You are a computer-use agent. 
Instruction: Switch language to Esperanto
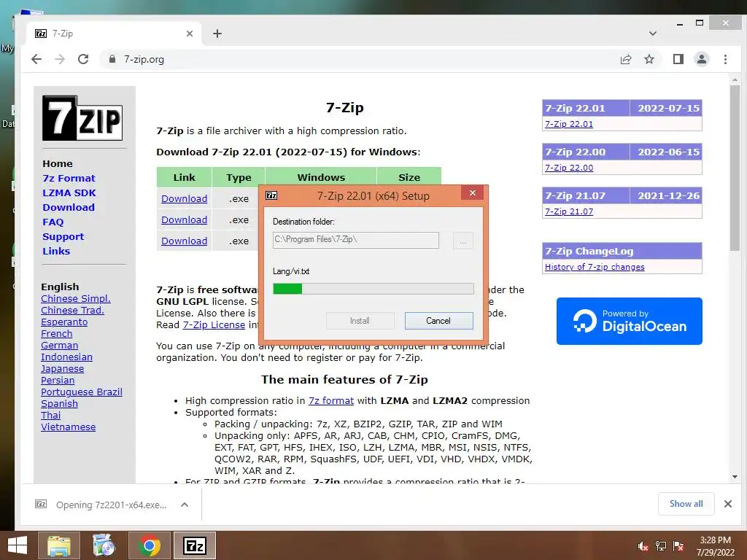tap(64, 322)
